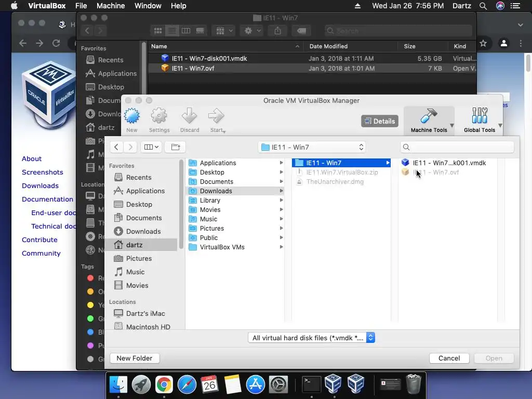Click the file dialog search field
The width and height of the screenshot is (532, 399).
(457, 147)
